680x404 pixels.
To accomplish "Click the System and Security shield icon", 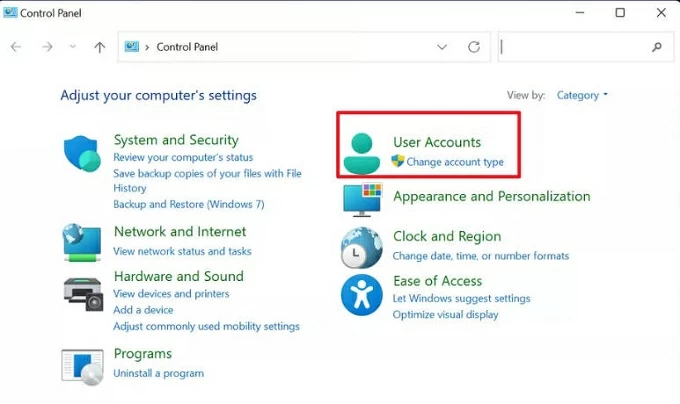I will pos(81,155).
